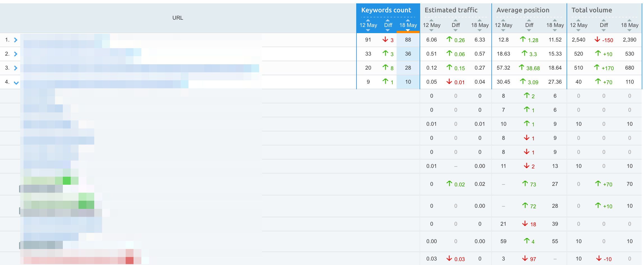The image size is (644, 265).
Task: Click descending arrow below Average position 12 May
Action: click(503, 30)
